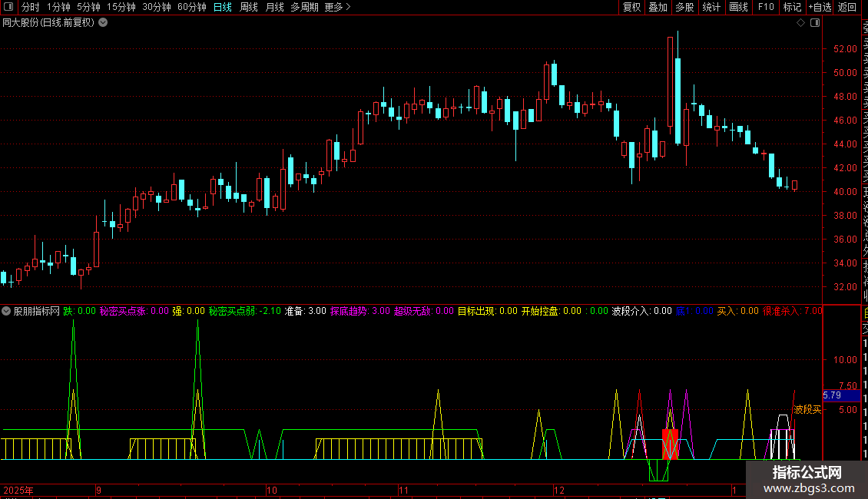Open the 统计 statistics tool
868x499 pixels.
click(x=711, y=7)
